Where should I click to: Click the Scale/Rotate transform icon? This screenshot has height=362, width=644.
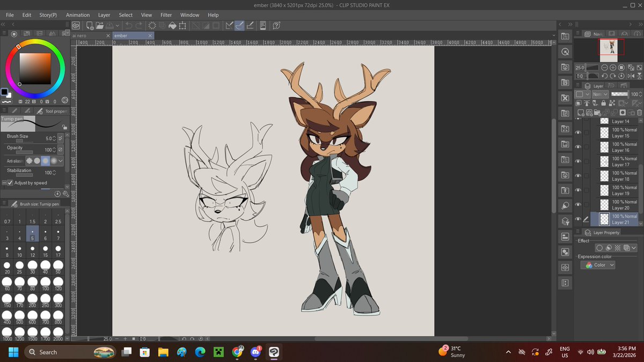(x=182, y=25)
